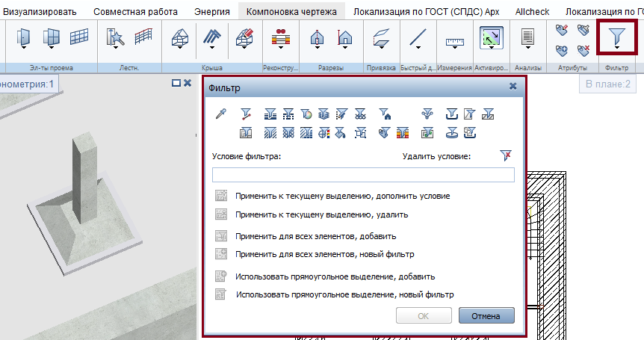Open the Совместная работа tab
The image size is (644, 340).
click(x=135, y=11)
